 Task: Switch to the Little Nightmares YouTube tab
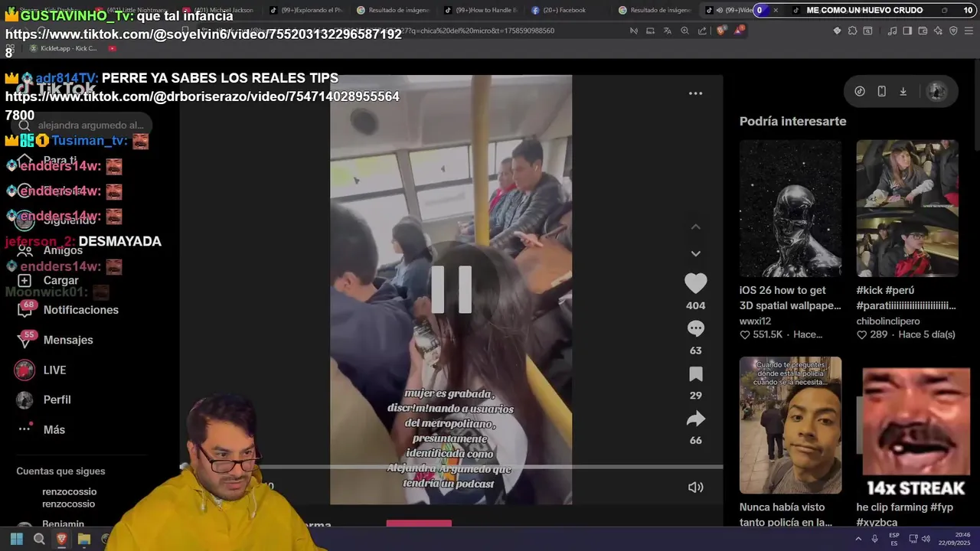coord(136,10)
